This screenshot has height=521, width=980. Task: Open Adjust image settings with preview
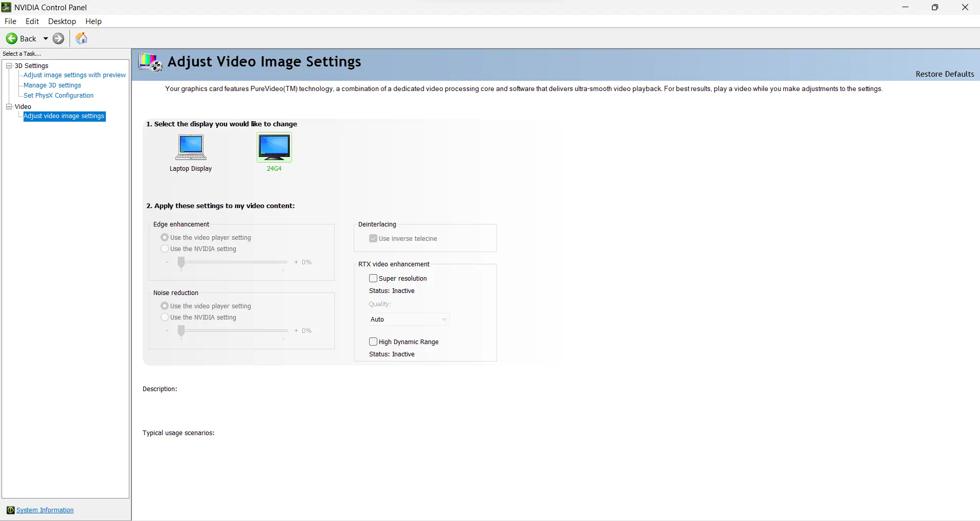click(75, 75)
